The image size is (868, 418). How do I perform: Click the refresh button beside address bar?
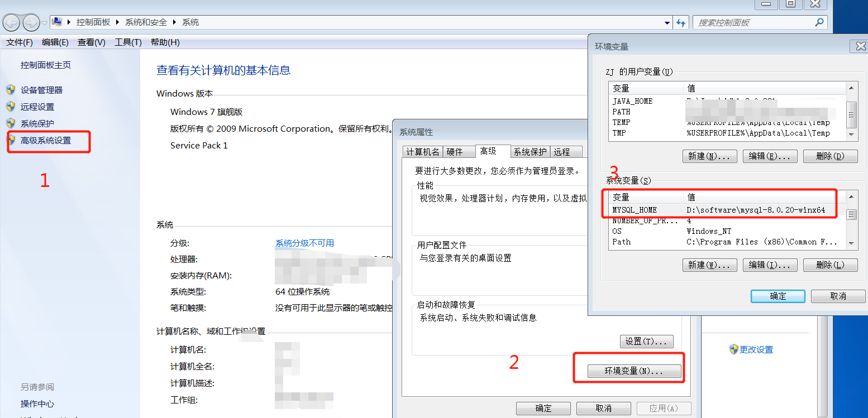click(x=680, y=22)
